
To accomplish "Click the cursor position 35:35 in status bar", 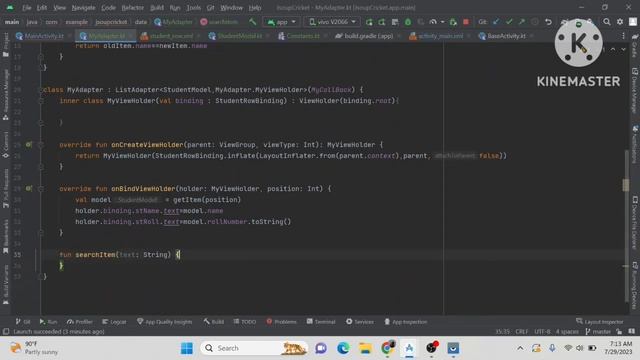I will 502,331.
